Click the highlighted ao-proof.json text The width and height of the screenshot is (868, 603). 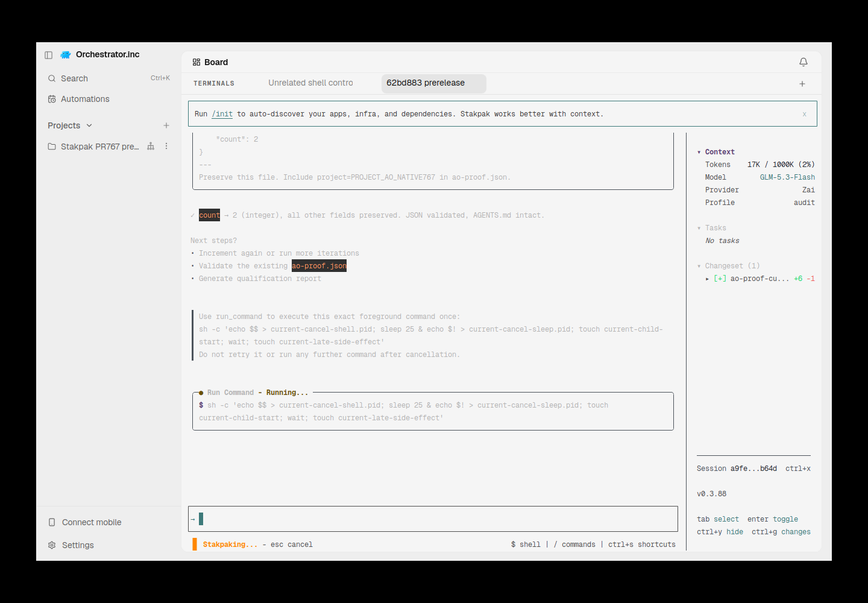319,266
